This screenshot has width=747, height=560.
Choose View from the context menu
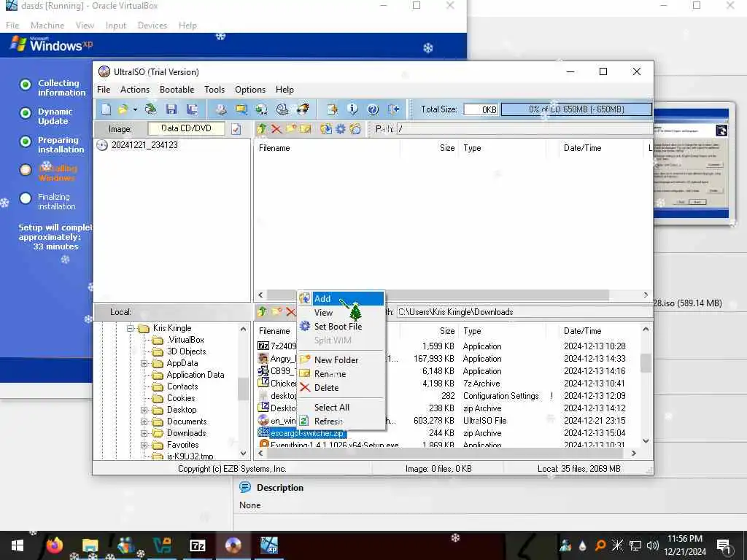(x=341, y=313)
